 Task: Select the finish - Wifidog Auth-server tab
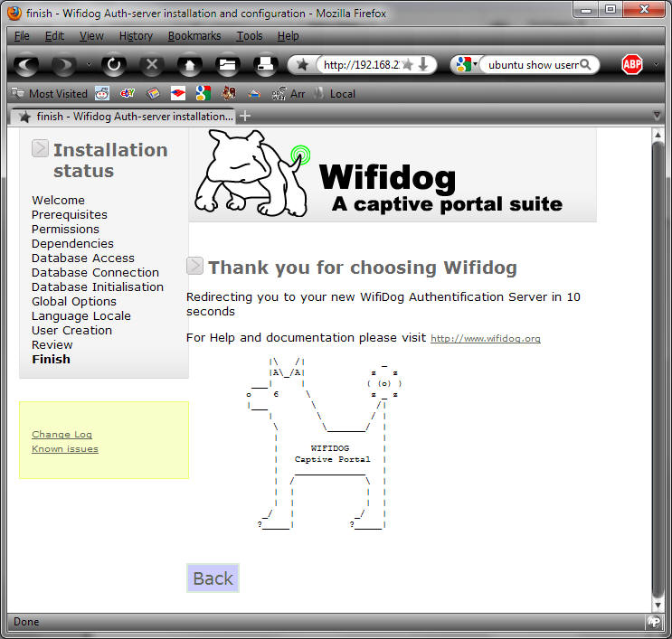[123, 116]
